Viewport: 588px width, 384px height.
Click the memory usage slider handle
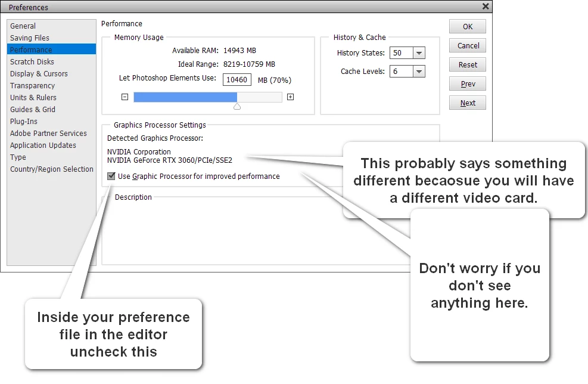point(237,107)
